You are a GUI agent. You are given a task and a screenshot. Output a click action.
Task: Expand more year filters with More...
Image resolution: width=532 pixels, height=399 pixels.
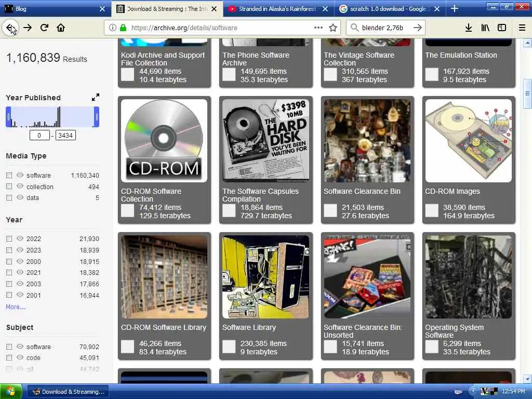point(16,307)
